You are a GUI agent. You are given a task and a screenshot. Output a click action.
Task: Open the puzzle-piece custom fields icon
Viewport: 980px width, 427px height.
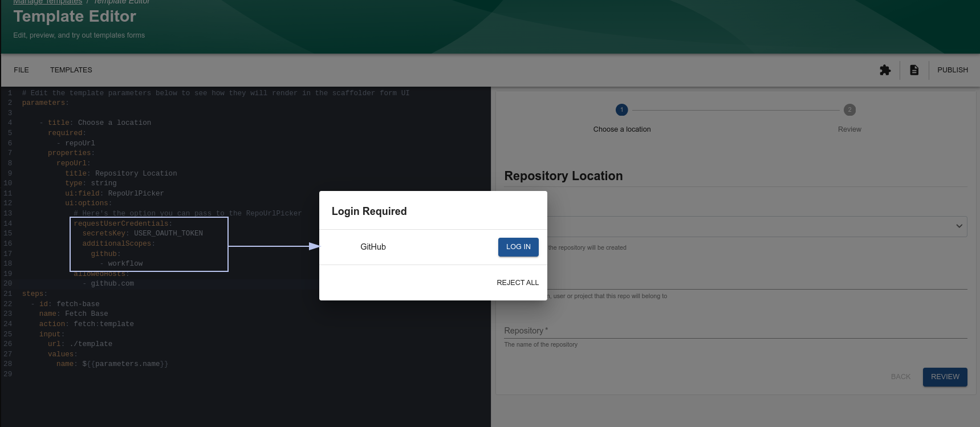[x=885, y=70]
